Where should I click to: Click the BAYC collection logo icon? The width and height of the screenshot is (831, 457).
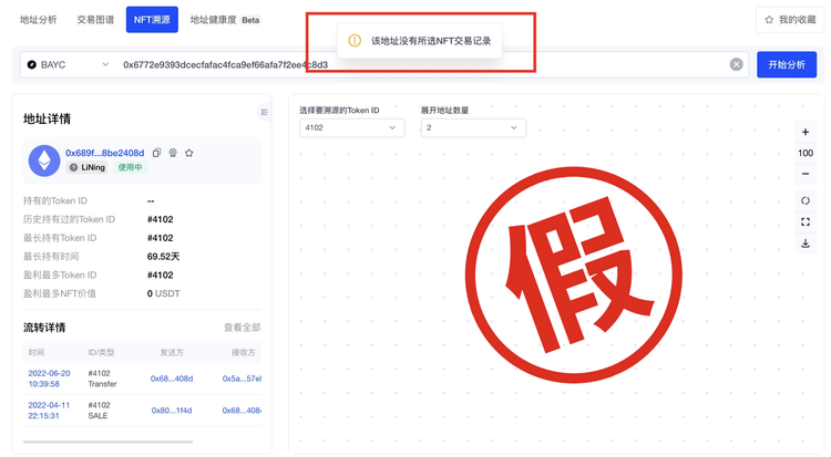(32, 65)
